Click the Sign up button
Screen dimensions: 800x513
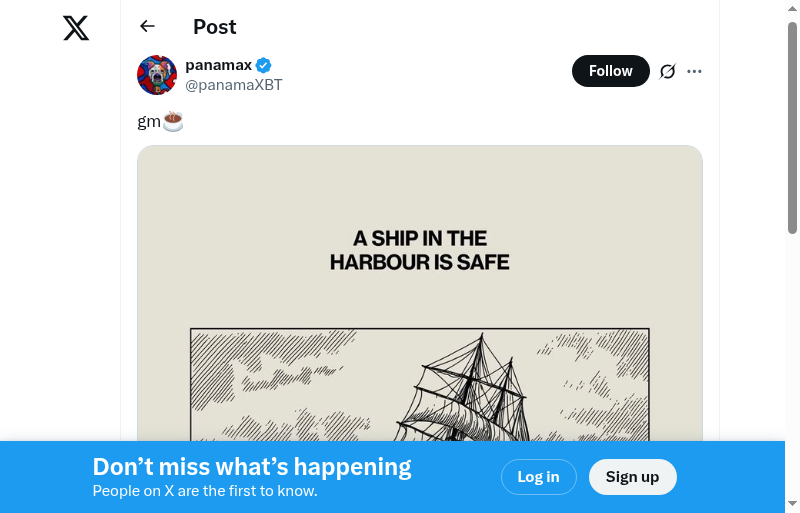pos(632,477)
